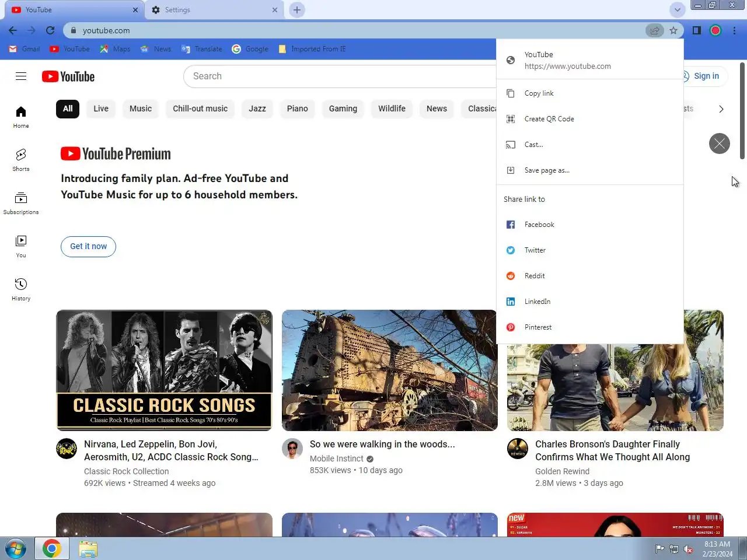Screen dimensions: 747x560
Task: Share link to Pinterest
Action: coord(590,327)
